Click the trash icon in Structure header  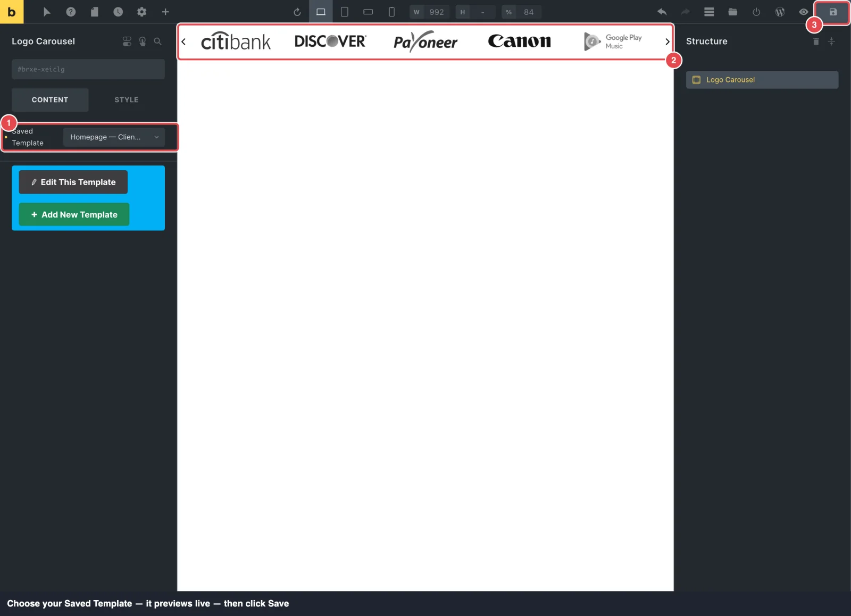pos(816,41)
